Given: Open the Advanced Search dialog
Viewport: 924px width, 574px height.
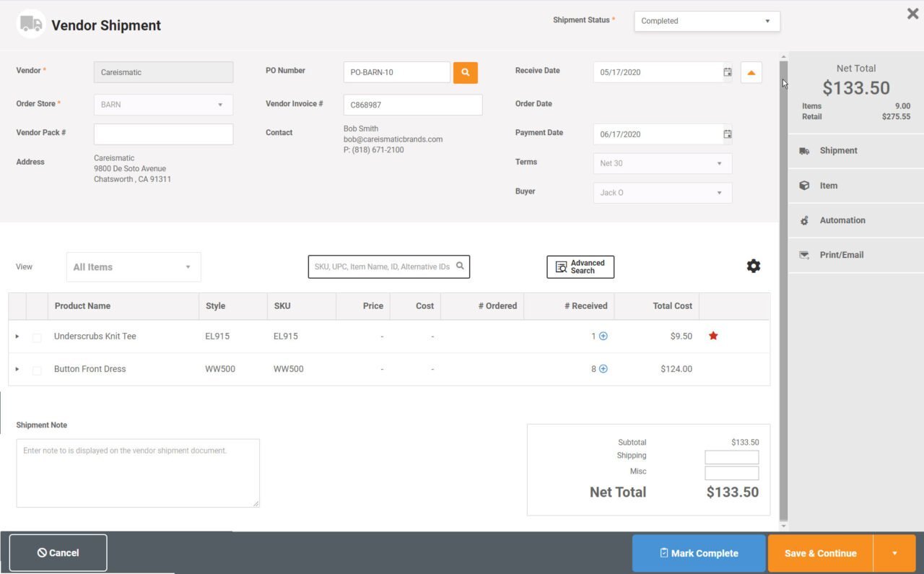Looking at the screenshot, I should point(580,266).
